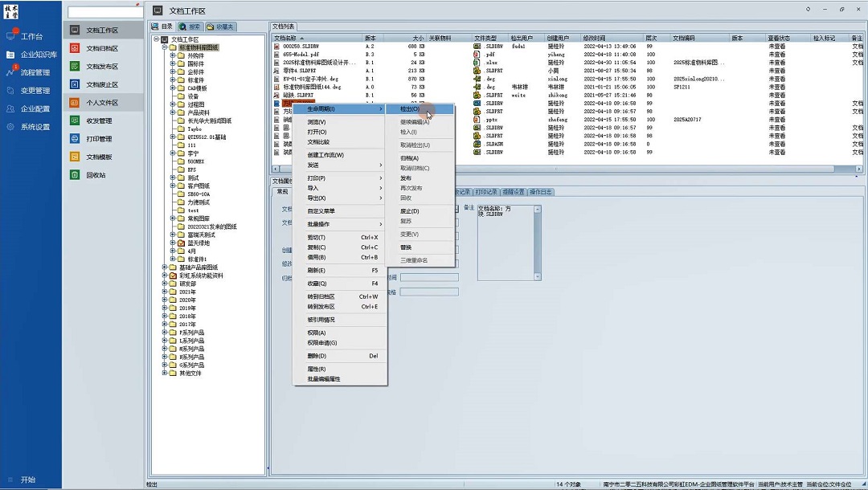
Task: Choose 删除(D) in the context menu
Action: tap(340, 356)
